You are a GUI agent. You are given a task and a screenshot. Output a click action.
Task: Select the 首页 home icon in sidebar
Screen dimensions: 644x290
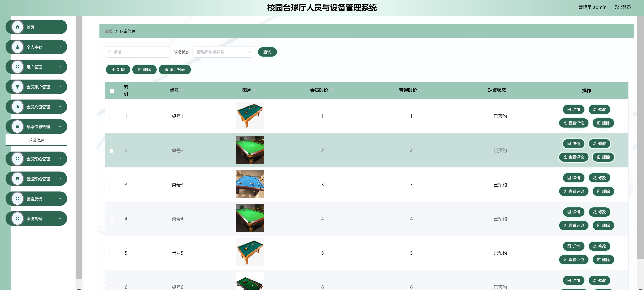pos(17,27)
